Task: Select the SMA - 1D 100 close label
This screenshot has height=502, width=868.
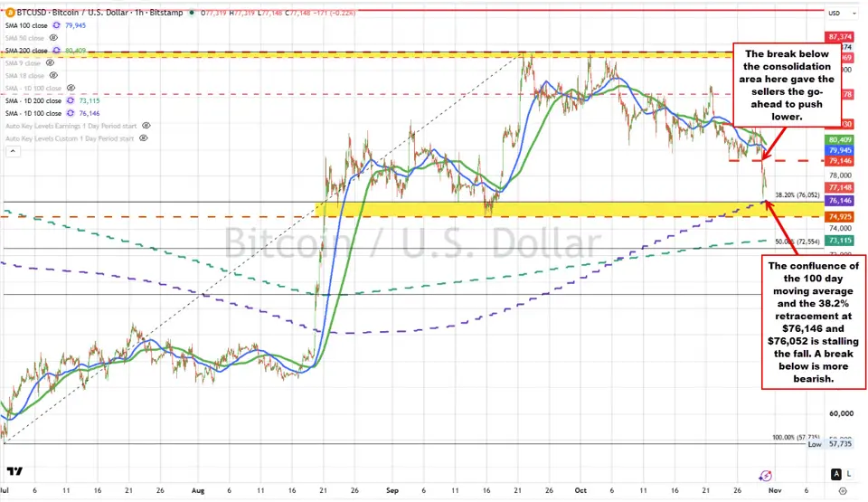Action: (33, 113)
